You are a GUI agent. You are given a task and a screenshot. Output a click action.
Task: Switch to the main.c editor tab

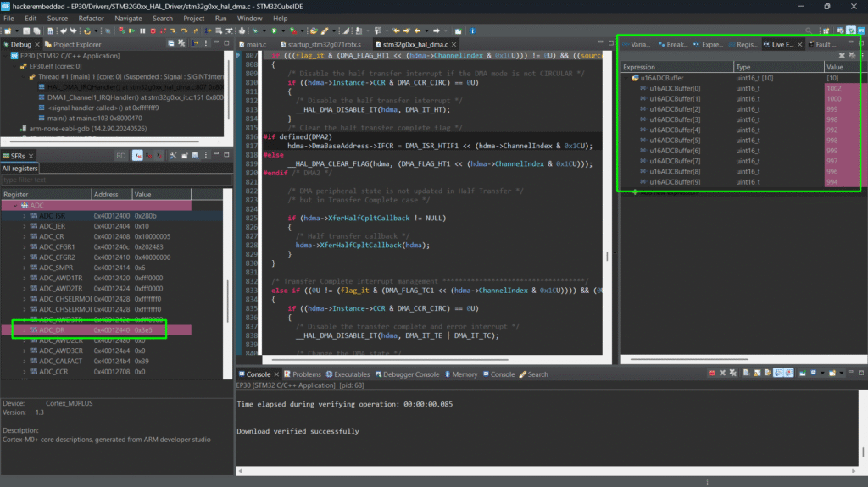256,44
